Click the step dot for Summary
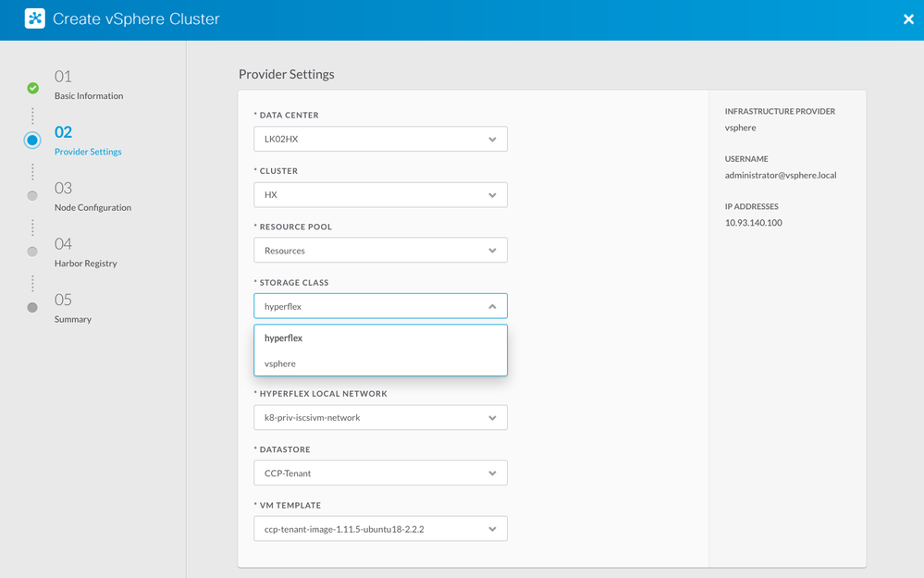924x578 pixels. click(x=32, y=308)
